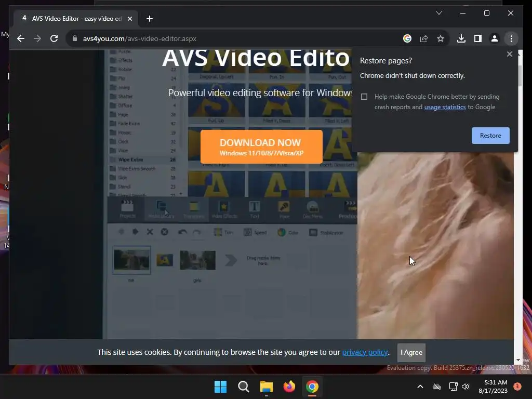Click the scrollbar down arrow
The width and height of the screenshot is (532, 399).
coord(518,360)
